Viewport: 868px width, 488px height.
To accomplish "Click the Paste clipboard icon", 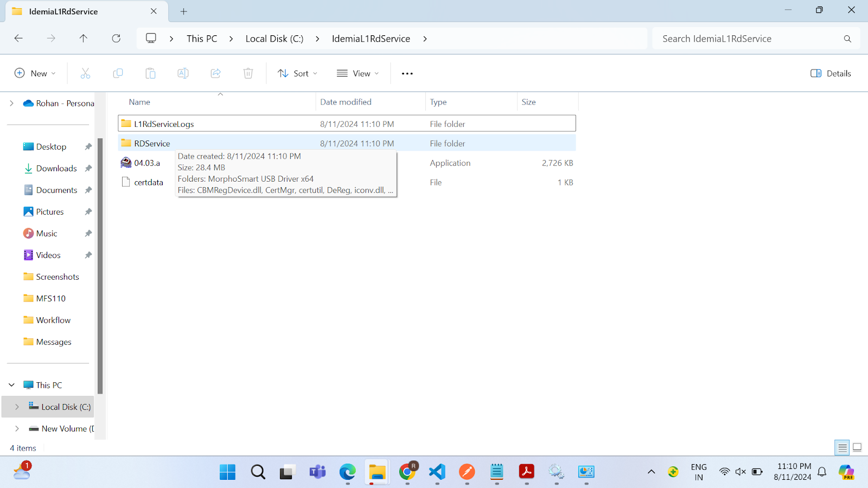I will 150,73.
